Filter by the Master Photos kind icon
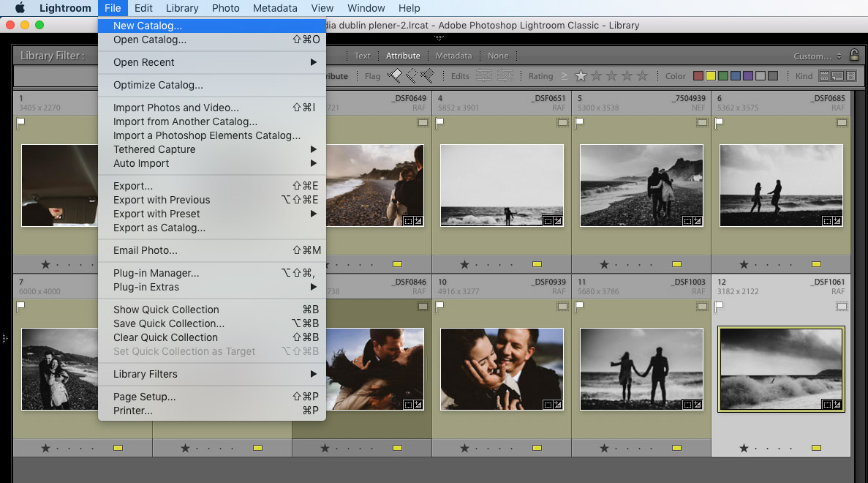 (825, 75)
